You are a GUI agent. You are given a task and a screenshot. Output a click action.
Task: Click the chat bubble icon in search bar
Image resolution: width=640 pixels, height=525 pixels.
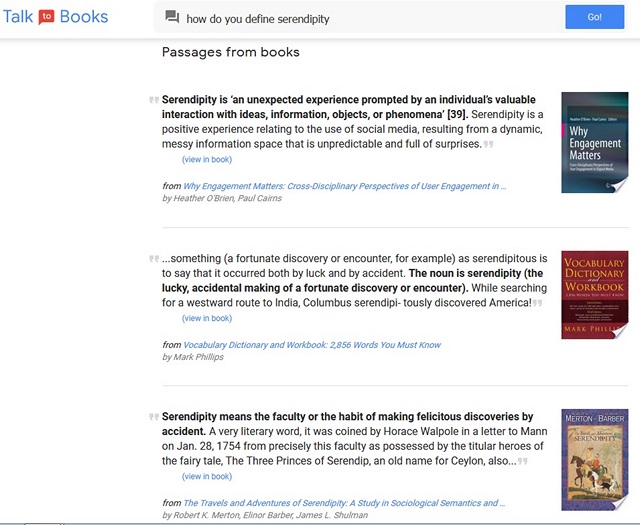coord(172,17)
